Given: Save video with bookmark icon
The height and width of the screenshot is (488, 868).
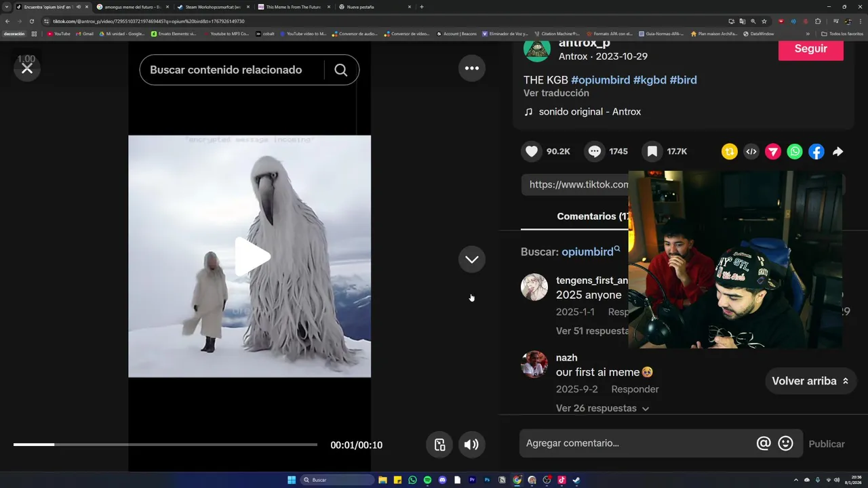Looking at the screenshot, I should click(652, 152).
